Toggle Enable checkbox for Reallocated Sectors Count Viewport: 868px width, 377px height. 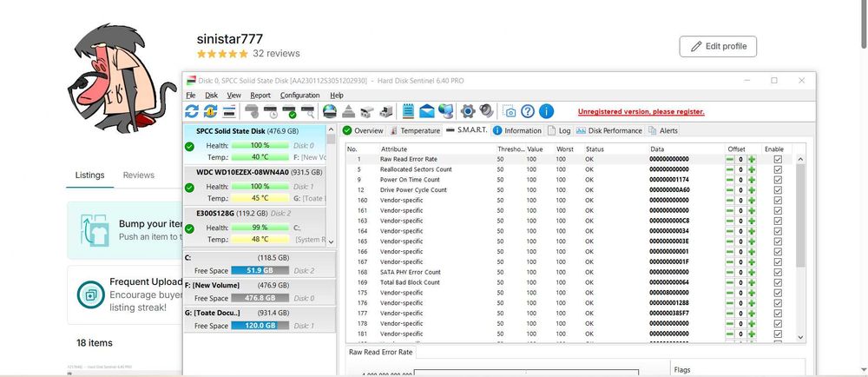point(778,169)
